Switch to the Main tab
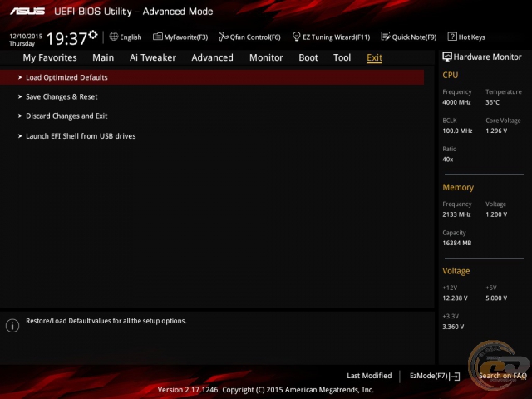This screenshot has width=532, height=399. [103, 57]
